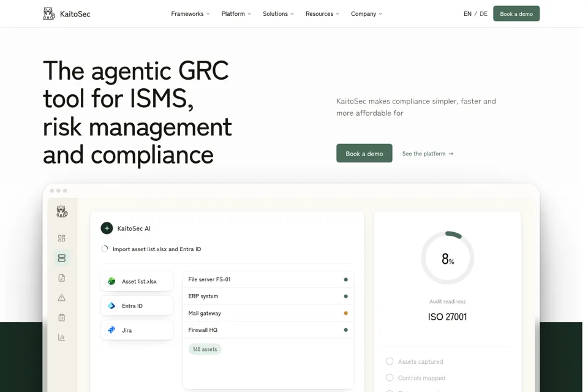Expand the chevron next to Solutions
Image resolution: width=588 pixels, height=392 pixels.
pos(292,14)
